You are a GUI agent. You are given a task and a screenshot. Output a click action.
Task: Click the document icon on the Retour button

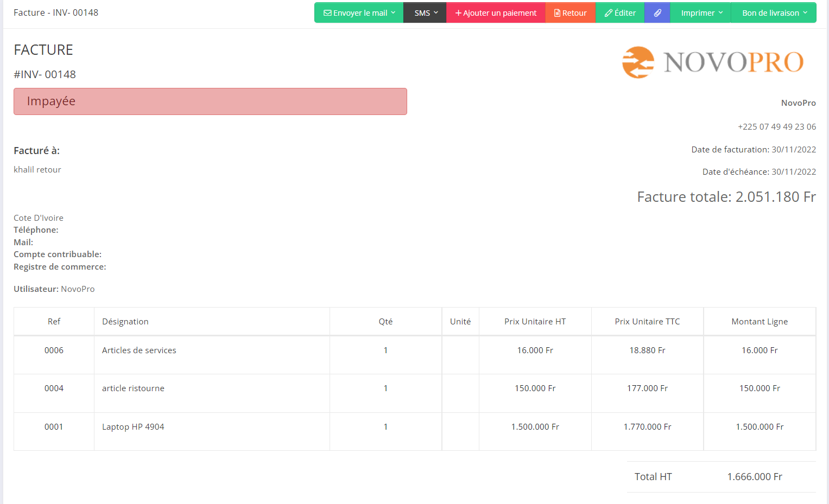[557, 13]
